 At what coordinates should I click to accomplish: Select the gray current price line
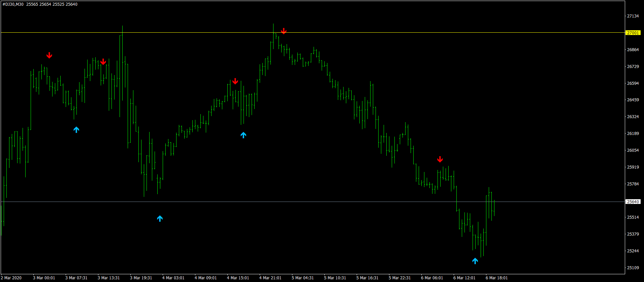[x=313, y=202]
